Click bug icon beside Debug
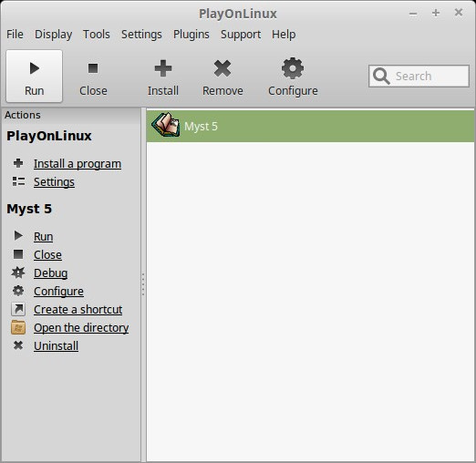476x463 pixels. pyautogui.click(x=18, y=273)
